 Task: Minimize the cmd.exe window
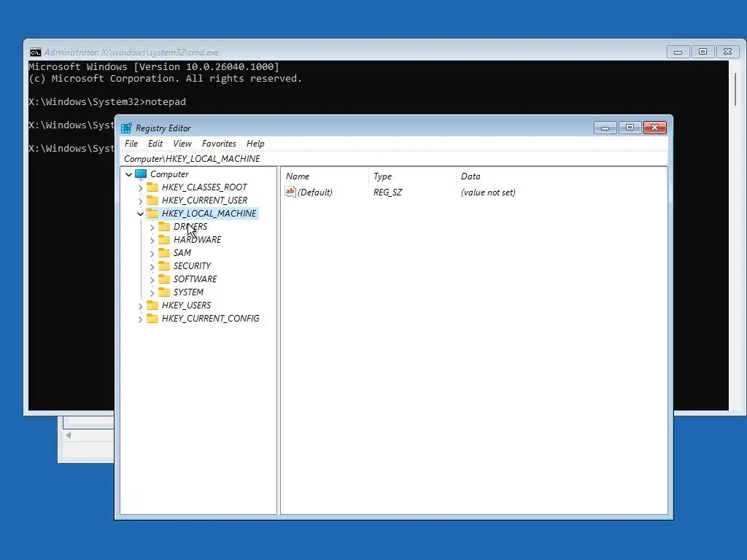(678, 52)
